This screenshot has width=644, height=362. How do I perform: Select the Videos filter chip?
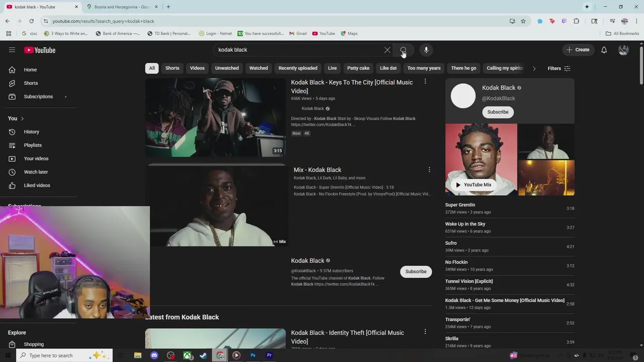click(x=197, y=68)
